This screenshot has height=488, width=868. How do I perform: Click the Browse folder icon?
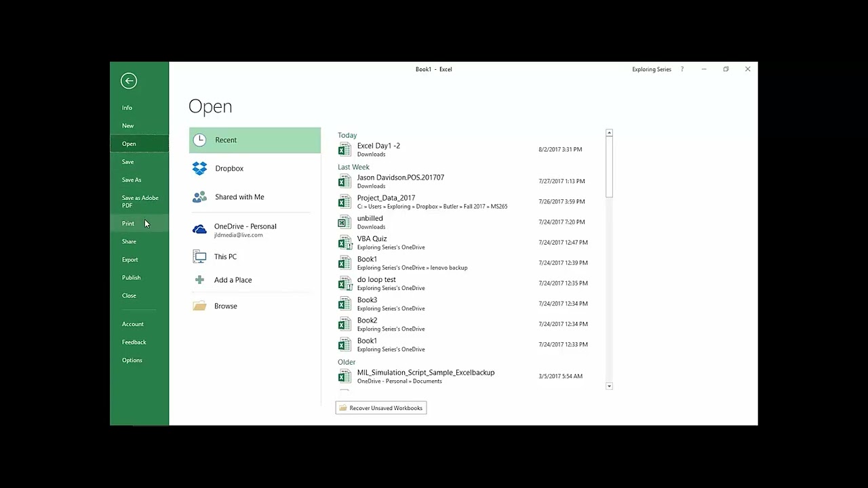(x=199, y=306)
